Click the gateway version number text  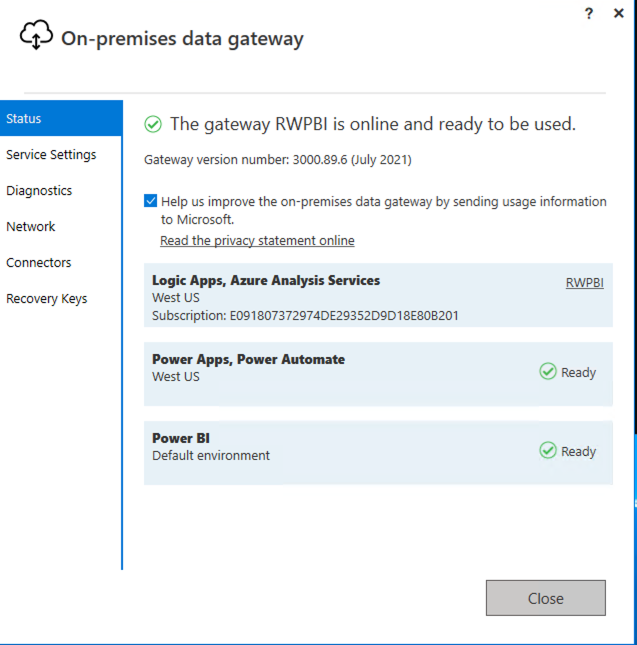pyautogui.click(x=278, y=160)
